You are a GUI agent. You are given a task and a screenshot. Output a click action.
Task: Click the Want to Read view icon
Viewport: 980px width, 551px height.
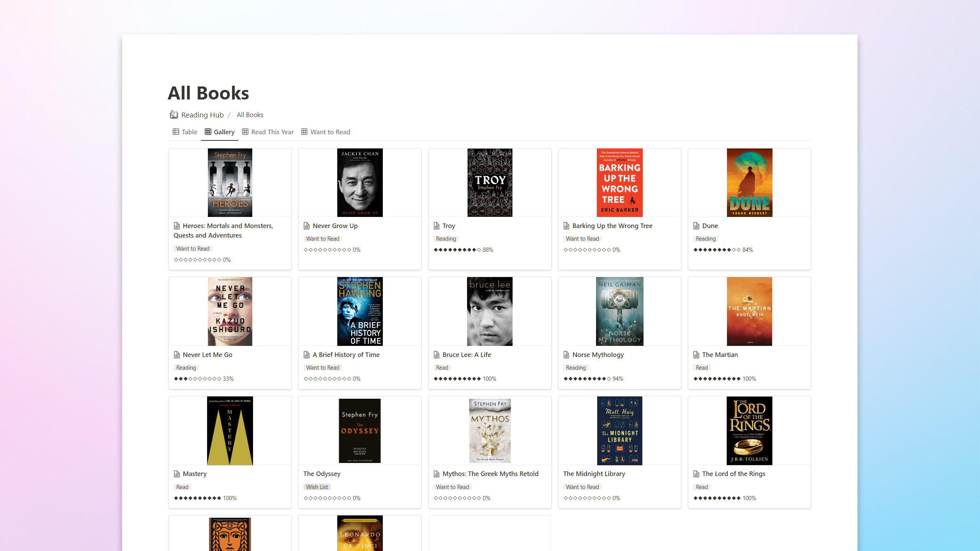tap(304, 132)
